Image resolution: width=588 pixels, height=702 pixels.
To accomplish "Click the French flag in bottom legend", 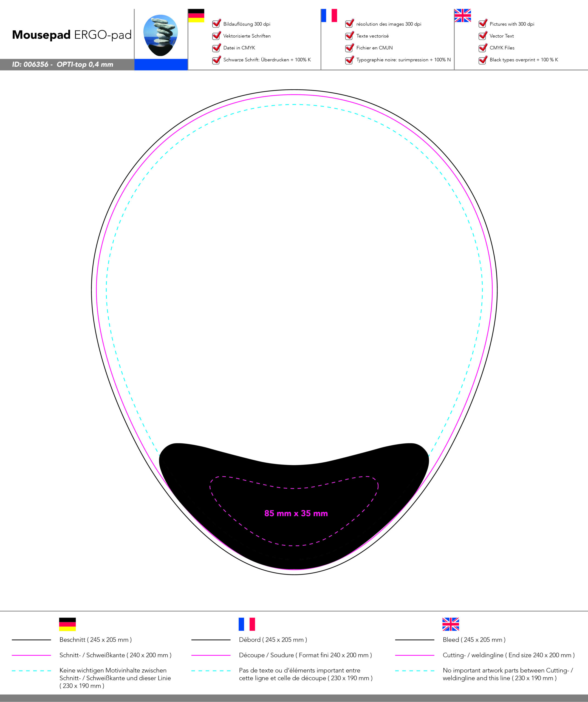I will tap(247, 624).
